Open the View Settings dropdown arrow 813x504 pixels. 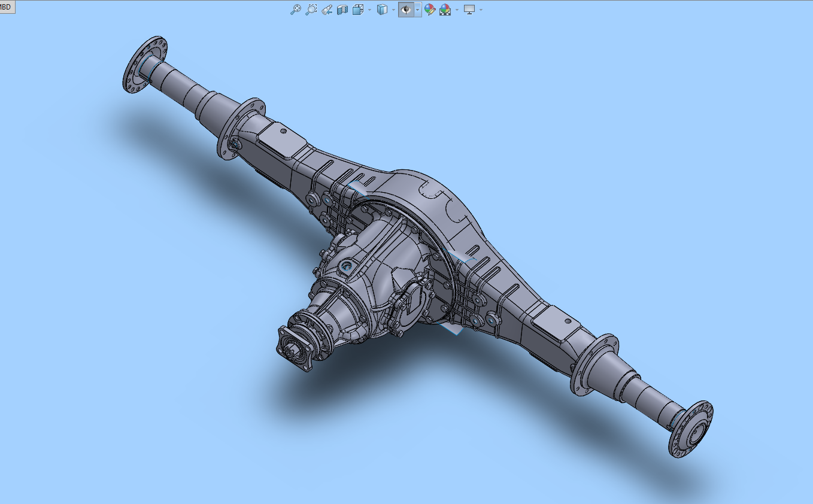(481, 10)
